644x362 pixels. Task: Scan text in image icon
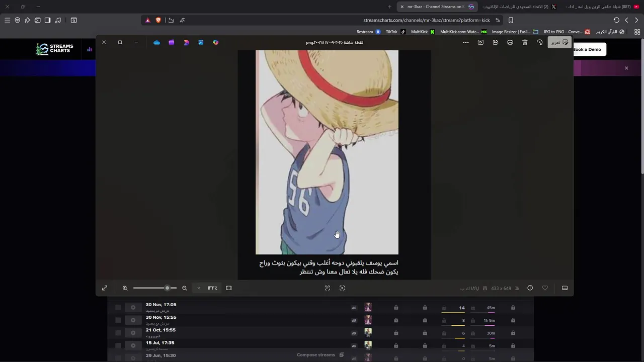point(328,288)
